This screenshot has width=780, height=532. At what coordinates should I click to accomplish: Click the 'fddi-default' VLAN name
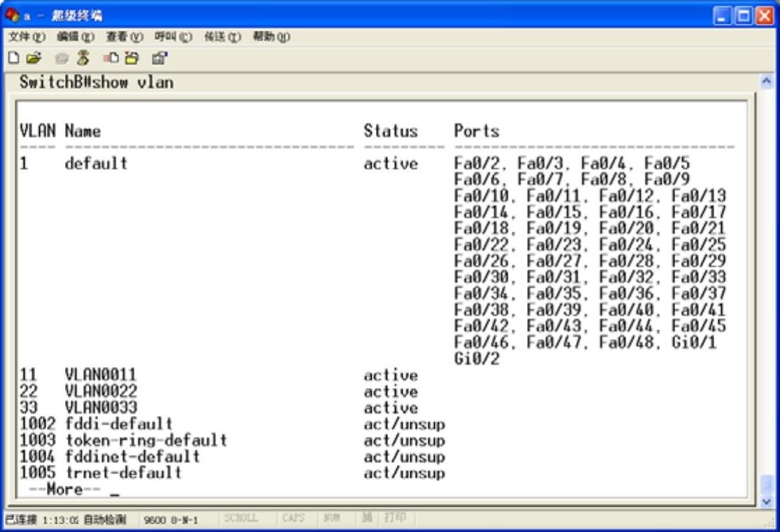click(119, 424)
